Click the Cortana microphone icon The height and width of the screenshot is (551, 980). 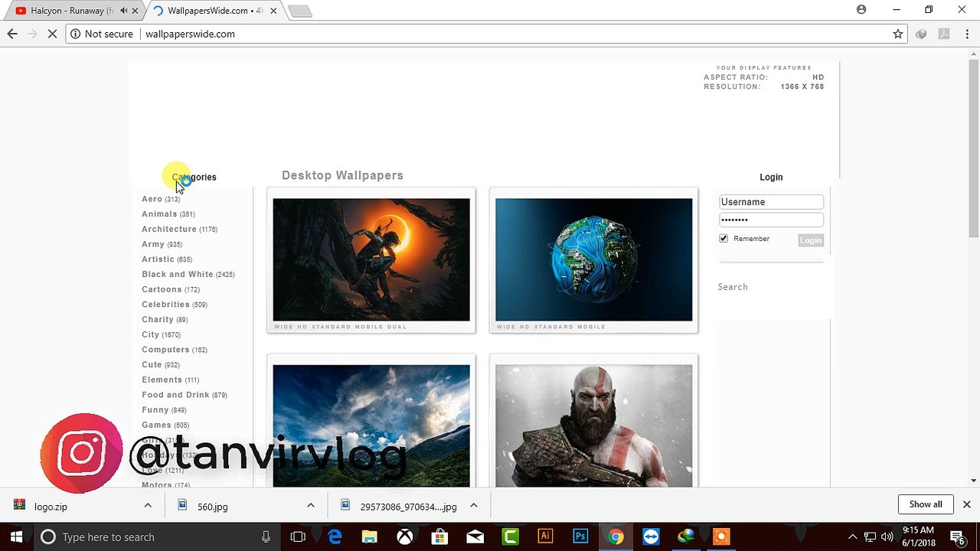(x=266, y=537)
